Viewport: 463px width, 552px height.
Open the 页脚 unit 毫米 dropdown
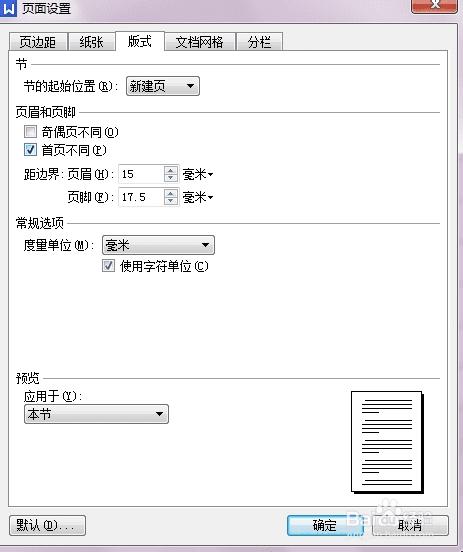(198, 197)
